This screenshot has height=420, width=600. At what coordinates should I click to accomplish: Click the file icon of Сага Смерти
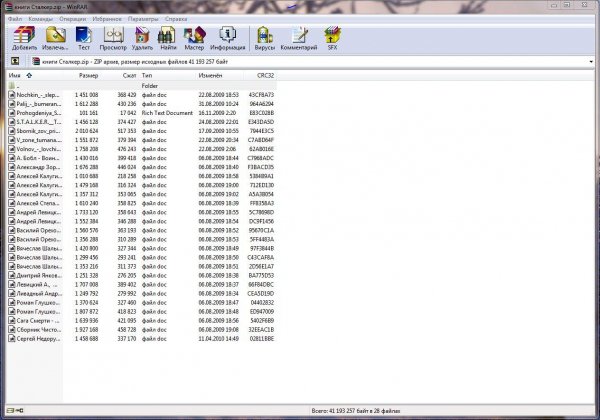click(x=12, y=321)
